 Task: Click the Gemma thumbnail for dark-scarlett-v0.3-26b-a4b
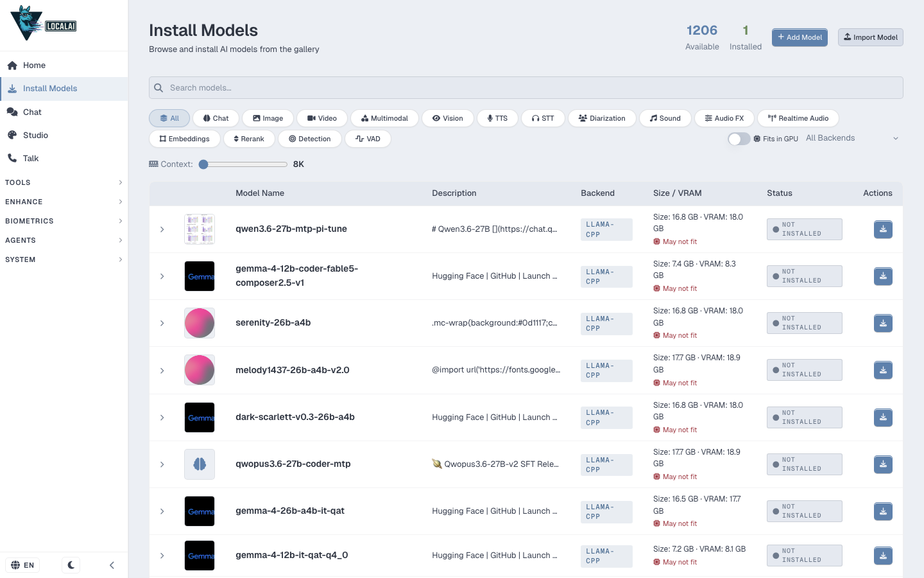coord(200,417)
